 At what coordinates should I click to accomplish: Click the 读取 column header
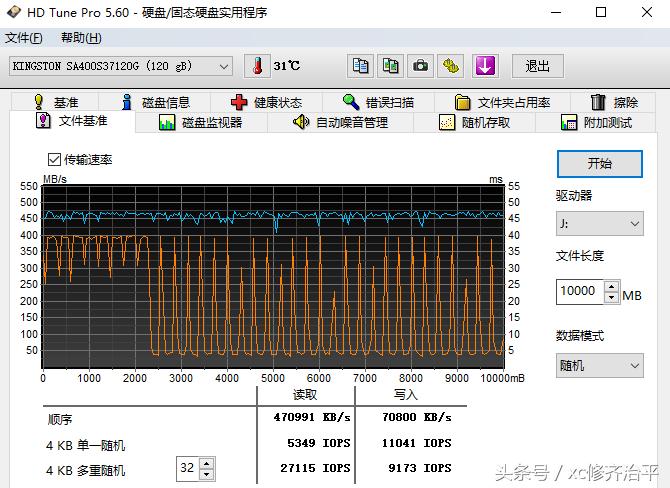305,394
